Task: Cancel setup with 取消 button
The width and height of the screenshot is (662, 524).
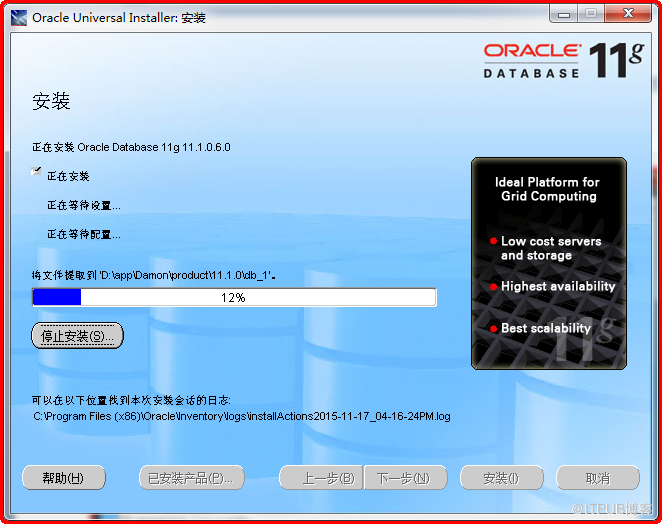Action: point(598,478)
